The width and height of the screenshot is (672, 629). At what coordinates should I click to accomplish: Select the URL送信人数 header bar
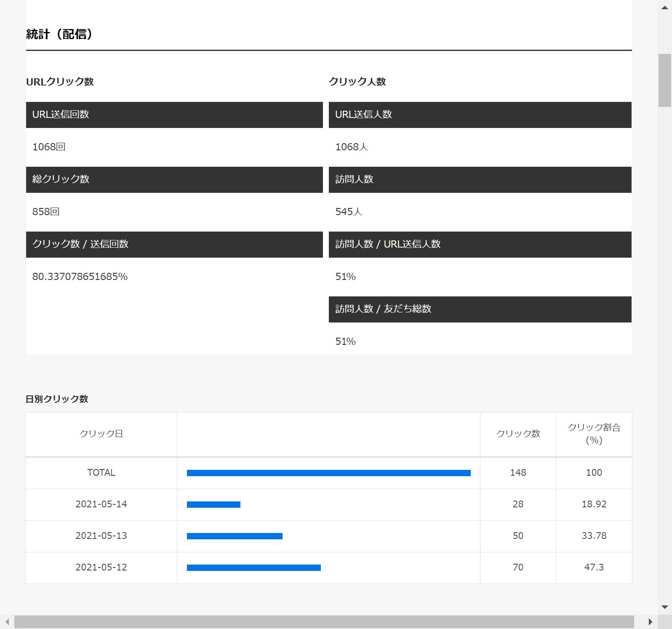coord(480,115)
